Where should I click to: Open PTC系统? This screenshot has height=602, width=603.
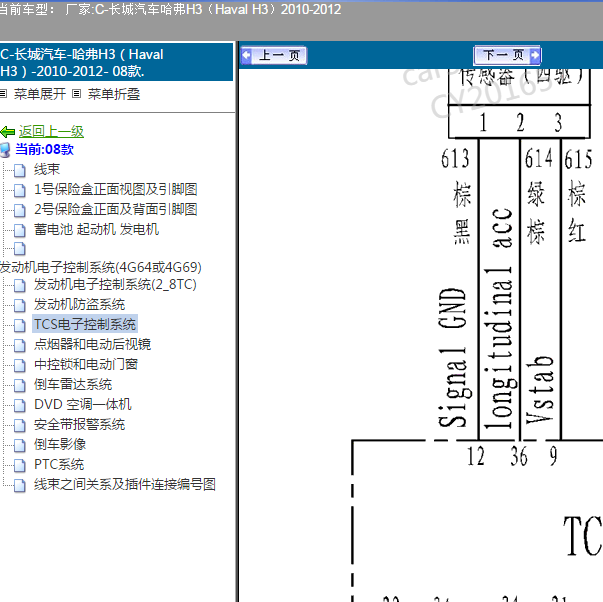(x=59, y=464)
